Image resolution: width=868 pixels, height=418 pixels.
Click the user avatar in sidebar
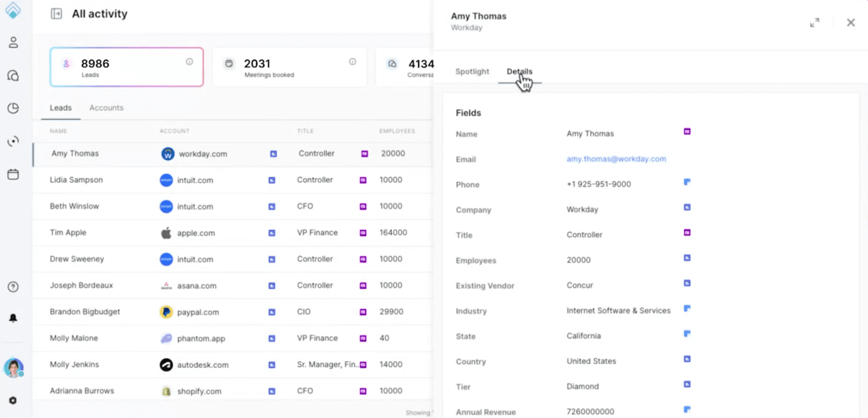tap(14, 368)
